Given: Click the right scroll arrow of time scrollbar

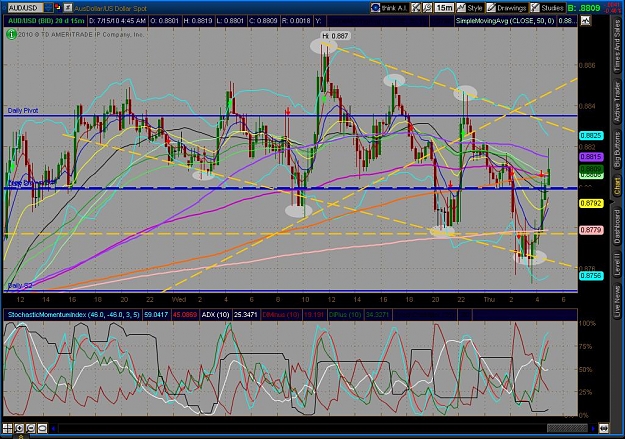Looking at the screenshot, I should tap(593, 429).
